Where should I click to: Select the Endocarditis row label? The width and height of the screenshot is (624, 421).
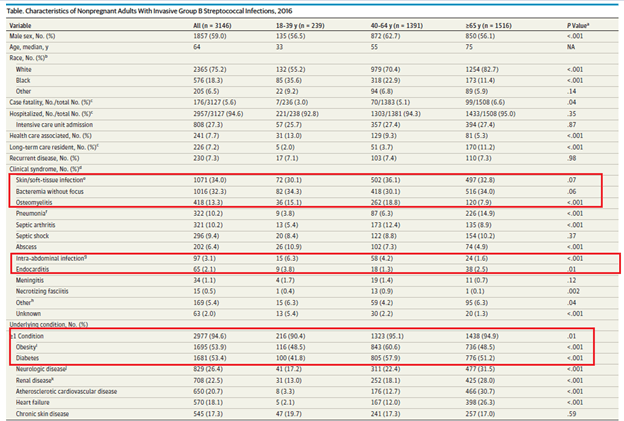coord(40,298)
